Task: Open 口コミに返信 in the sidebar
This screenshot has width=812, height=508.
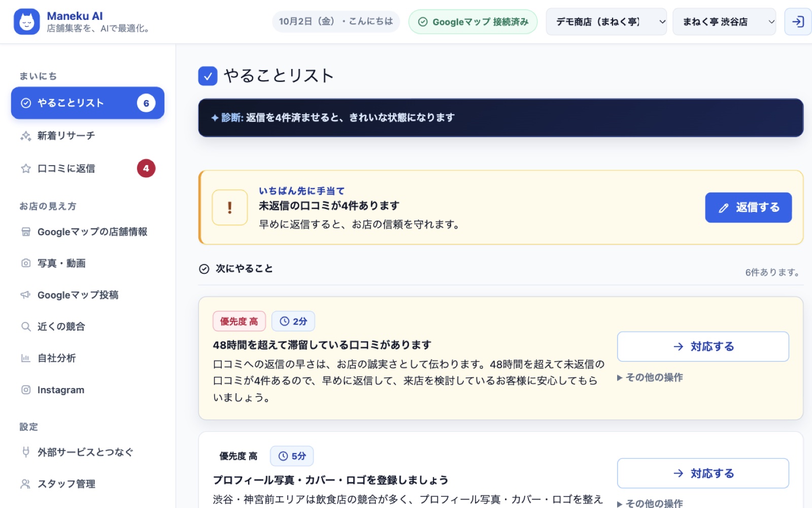Action: click(x=88, y=168)
